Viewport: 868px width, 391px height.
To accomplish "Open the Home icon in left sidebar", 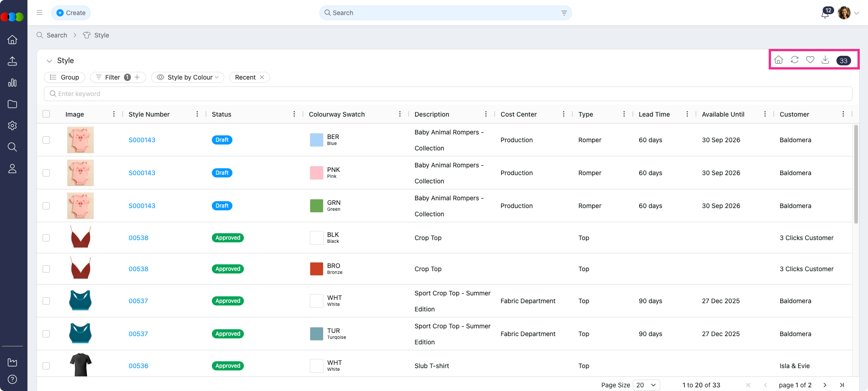I will point(12,40).
